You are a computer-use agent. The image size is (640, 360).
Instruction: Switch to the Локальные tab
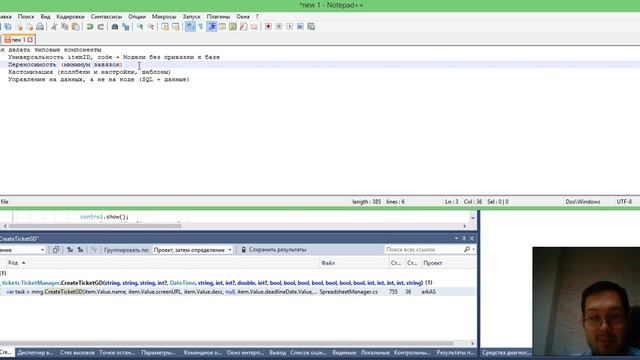[375, 353]
